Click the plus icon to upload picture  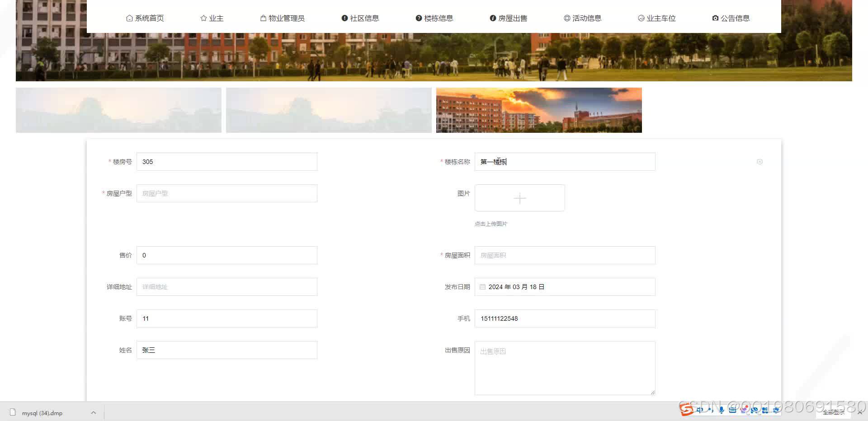tap(520, 198)
